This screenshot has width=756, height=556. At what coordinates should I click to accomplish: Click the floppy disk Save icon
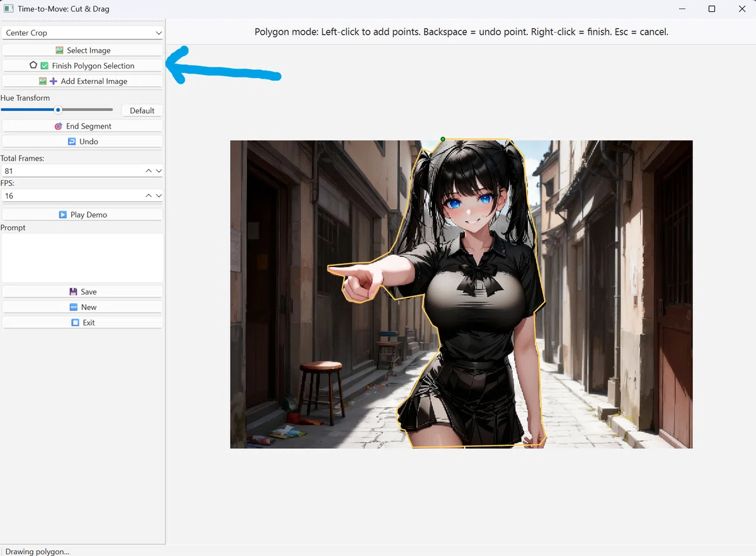73,292
